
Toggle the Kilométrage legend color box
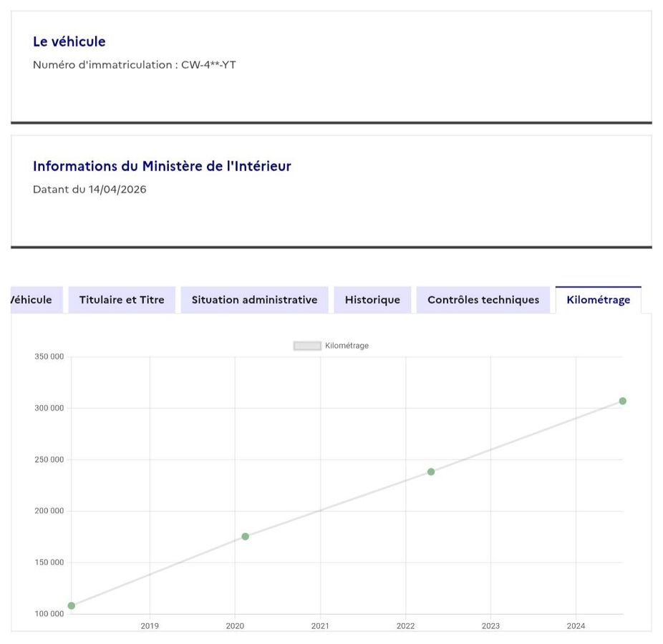pyautogui.click(x=307, y=346)
